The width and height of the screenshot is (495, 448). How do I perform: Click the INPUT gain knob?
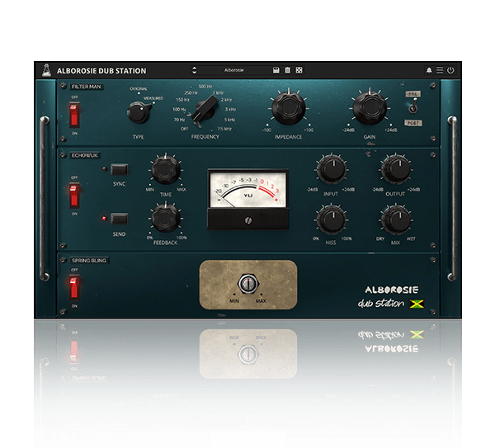click(x=331, y=169)
